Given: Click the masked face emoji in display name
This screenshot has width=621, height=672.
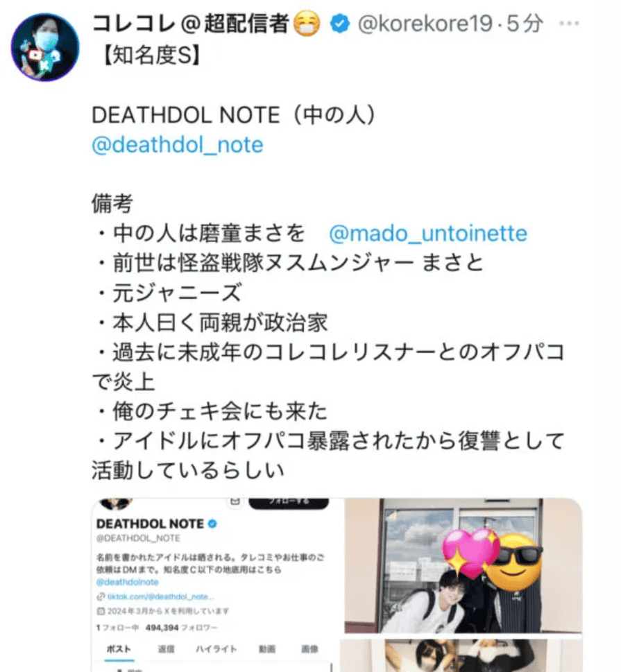Looking at the screenshot, I should coord(307,24).
